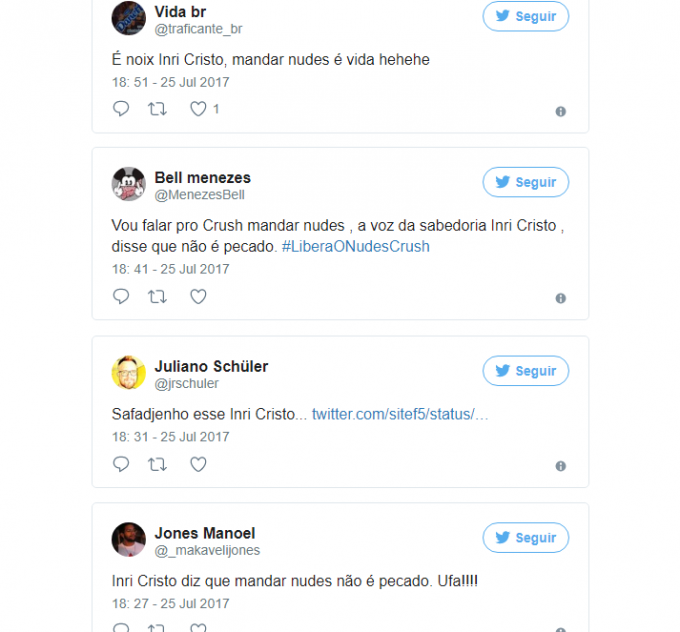
Task: Retweet Bell menezes' tweet
Action: point(157,296)
